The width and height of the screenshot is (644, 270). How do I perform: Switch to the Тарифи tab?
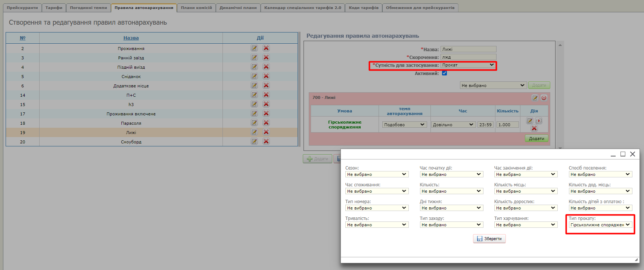[x=54, y=8]
